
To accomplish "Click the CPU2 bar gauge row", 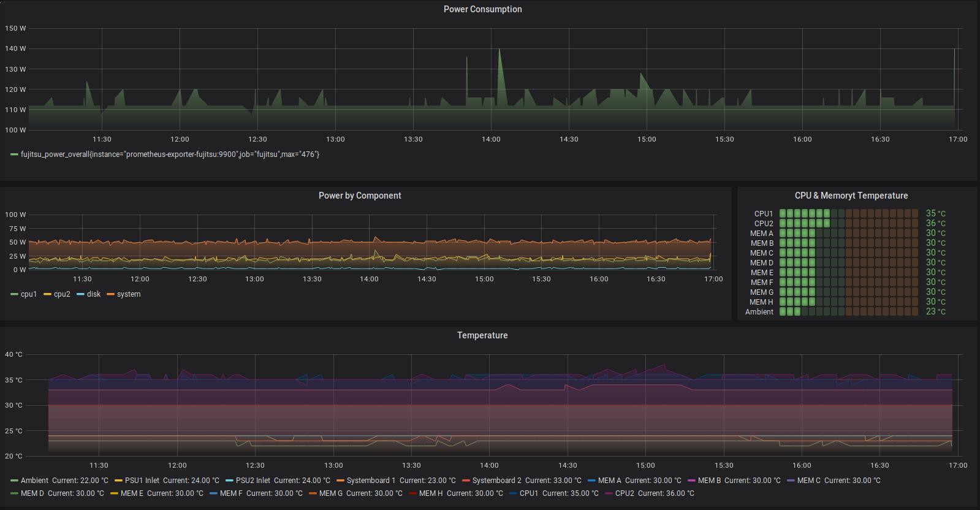I will coord(848,223).
